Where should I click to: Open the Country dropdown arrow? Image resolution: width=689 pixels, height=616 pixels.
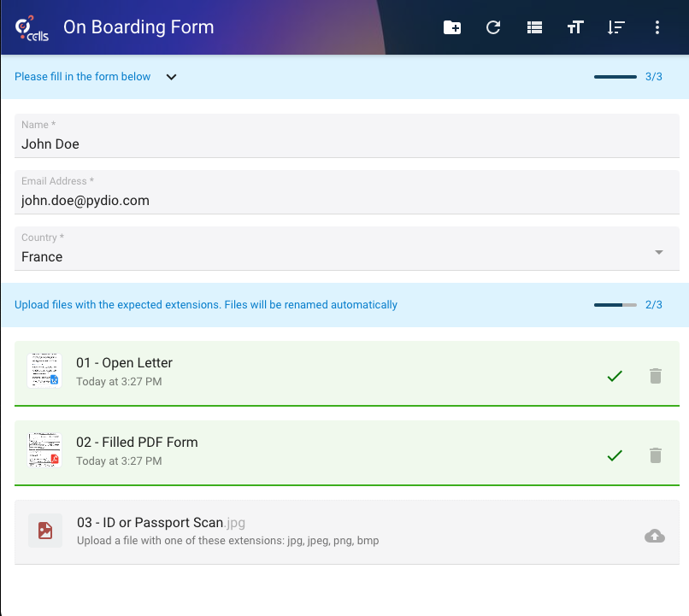tap(659, 252)
